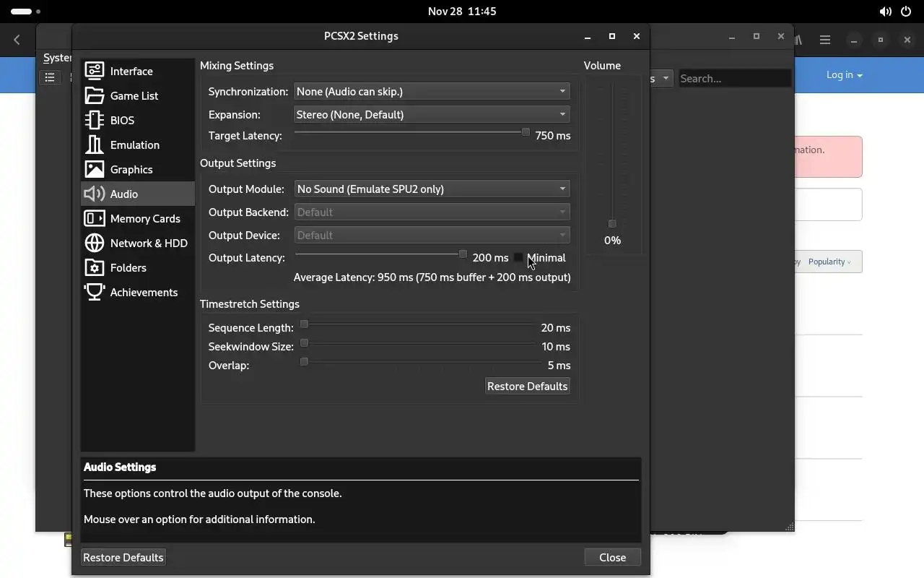The image size is (924, 578).
Task: Click Restore Defaults in Timestretch Settings
Action: click(527, 386)
